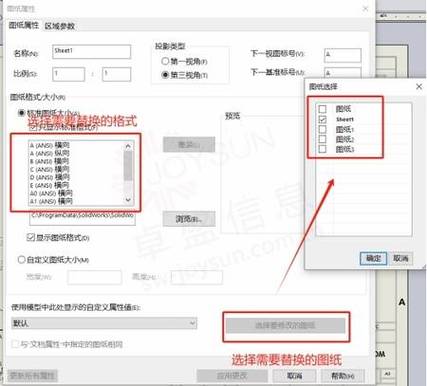Click the 浏览 browse button
Screen dimensions: 427x386
[x=189, y=219]
